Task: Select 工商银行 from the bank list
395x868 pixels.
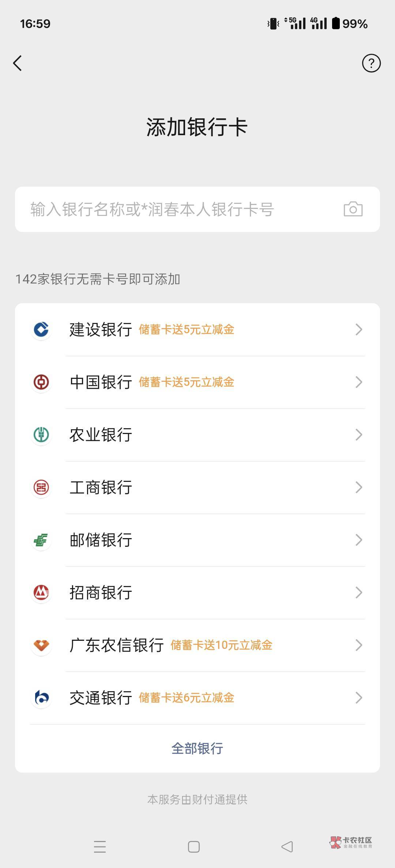Action: tap(101, 487)
